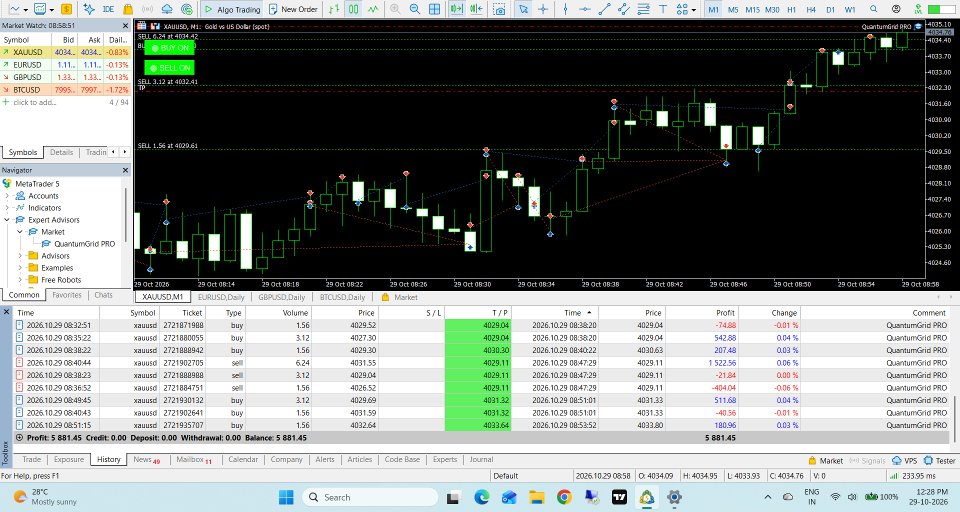Image resolution: width=960 pixels, height=512 pixels.
Task: Open the EURUSD,Daily chart tab
Action: tap(221, 297)
